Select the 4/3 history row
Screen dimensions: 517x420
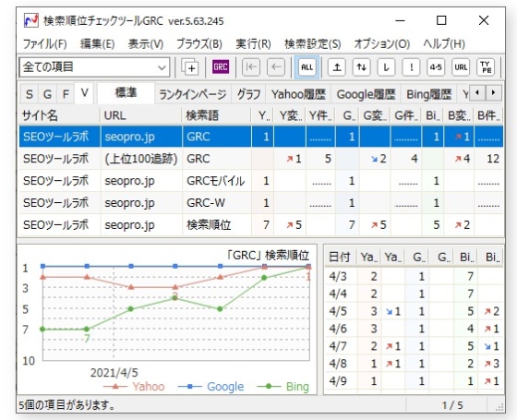point(414,276)
